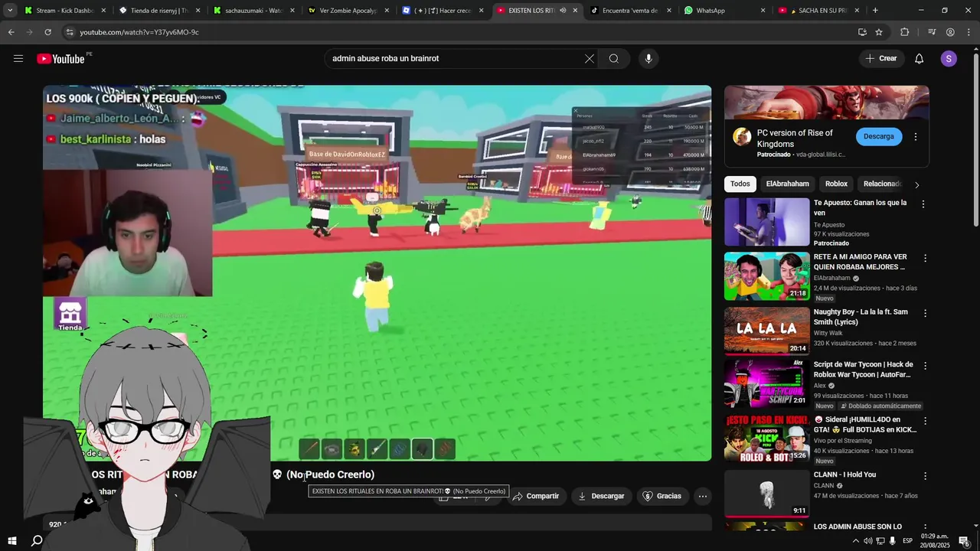The height and width of the screenshot is (551, 980).
Task: Open the YouTube guide hamburger menu
Action: tap(18, 59)
